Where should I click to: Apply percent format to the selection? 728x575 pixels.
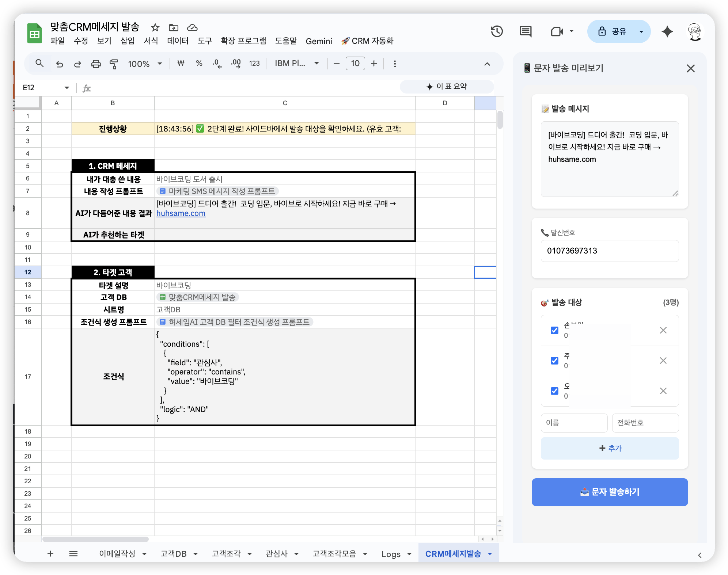pyautogui.click(x=199, y=63)
